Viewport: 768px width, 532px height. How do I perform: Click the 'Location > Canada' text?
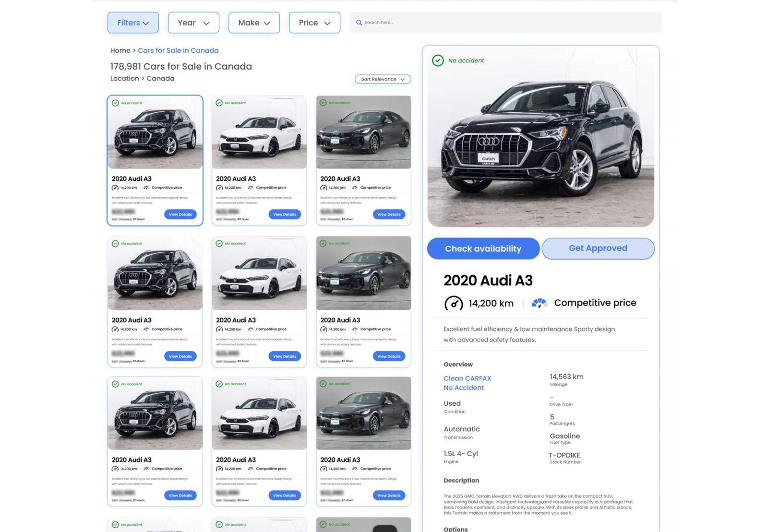pyautogui.click(x=142, y=78)
